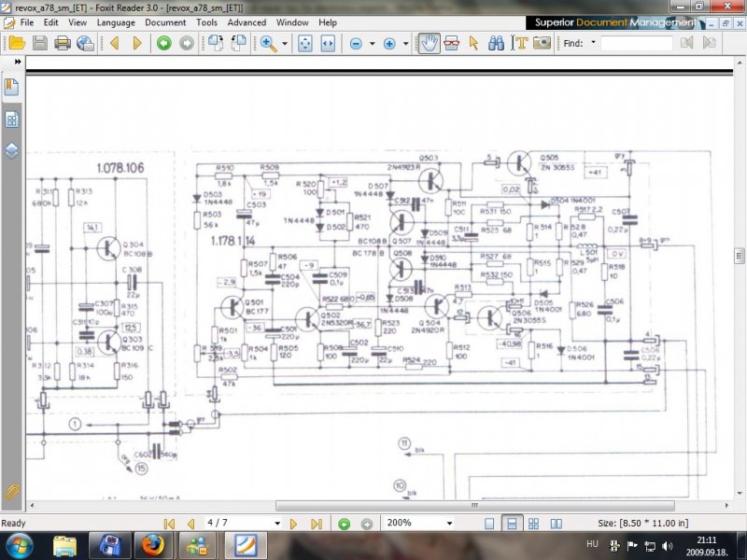The width and height of the screenshot is (747, 560).
Task: Click the Save diskette icon
Action: tap(39, 43)
